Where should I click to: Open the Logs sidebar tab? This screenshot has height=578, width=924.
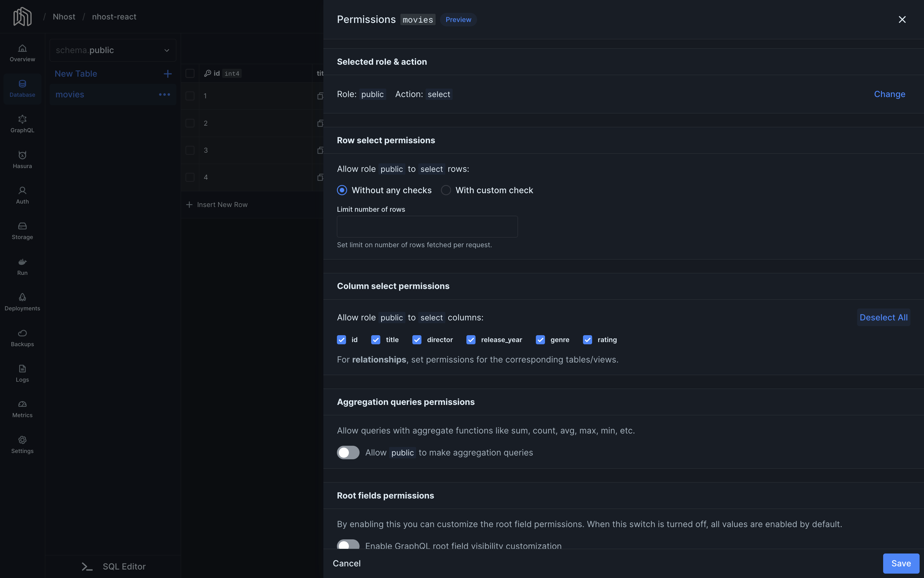click(22, 373)
